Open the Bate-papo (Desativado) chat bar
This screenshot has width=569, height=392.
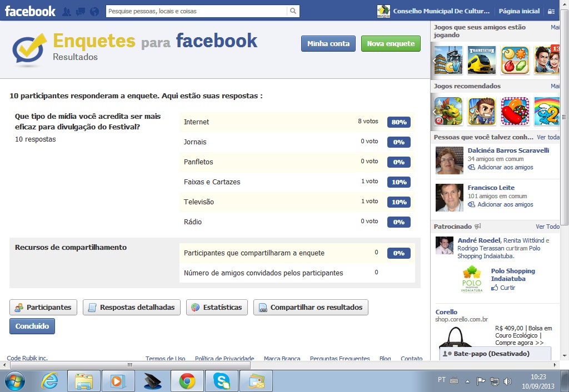click(x=495, y=354)
